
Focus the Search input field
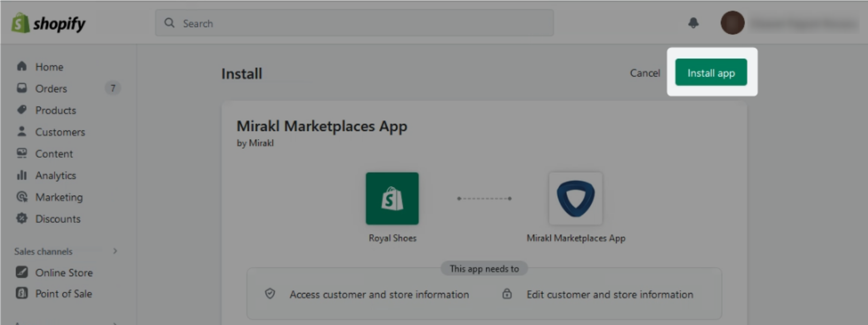point(355,23)
